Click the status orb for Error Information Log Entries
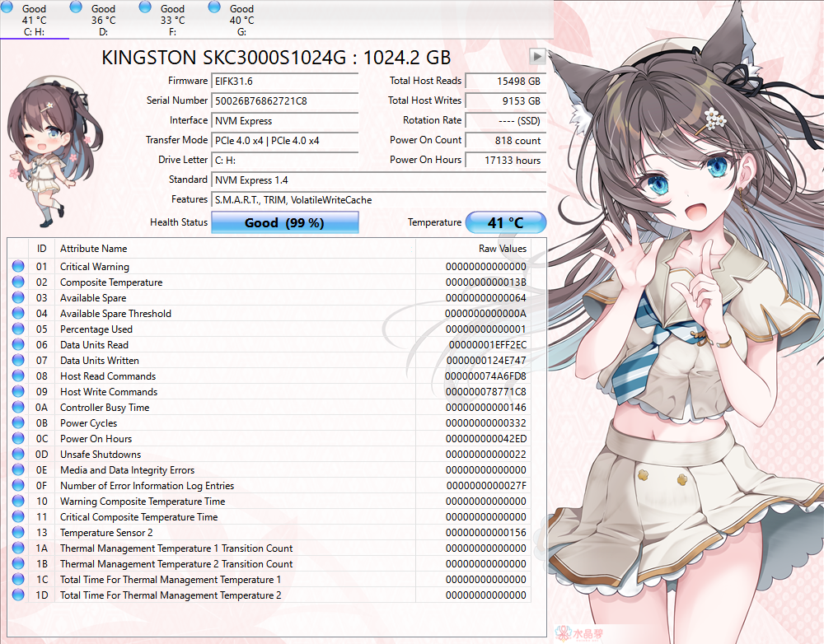The height and width of the screenshot is (644, 824). coord(18,485)
